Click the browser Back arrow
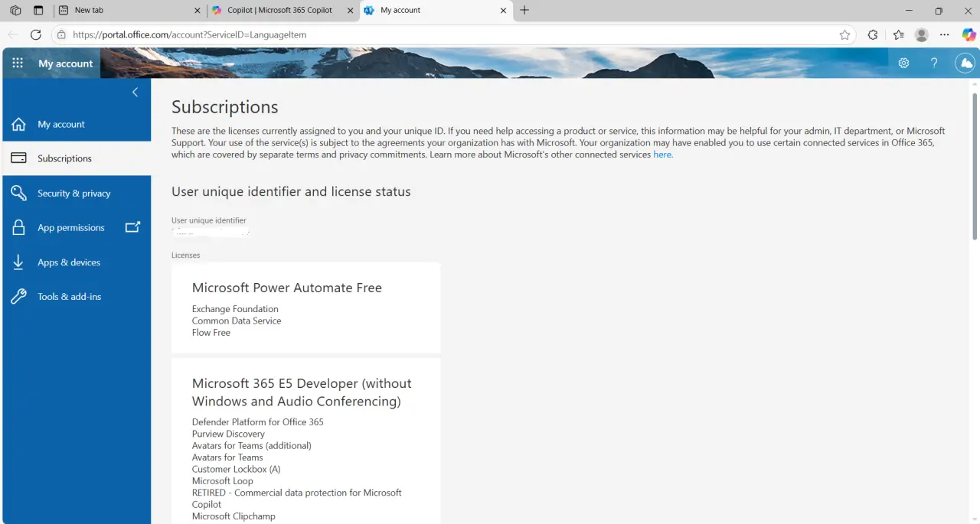Screen dimensions: 980x524 (12, 34)
